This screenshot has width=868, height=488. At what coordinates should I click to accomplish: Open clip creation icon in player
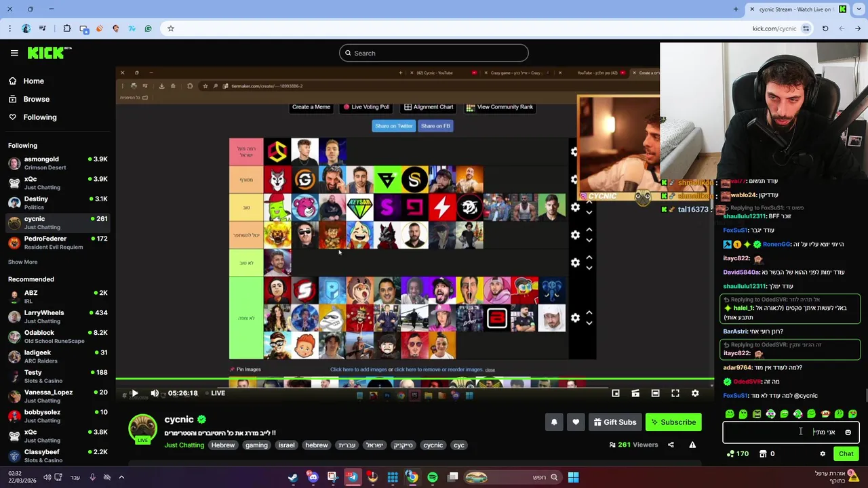tap(635, 393)
